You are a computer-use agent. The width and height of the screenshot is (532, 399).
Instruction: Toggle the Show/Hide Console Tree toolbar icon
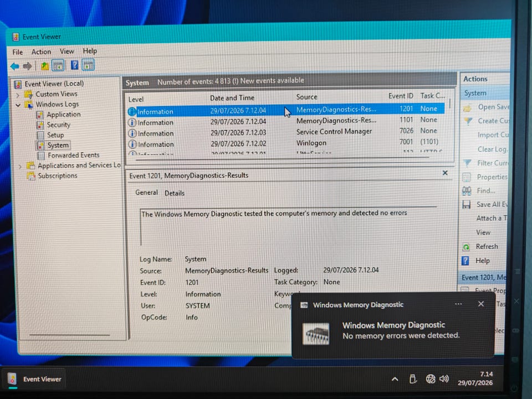58,65
